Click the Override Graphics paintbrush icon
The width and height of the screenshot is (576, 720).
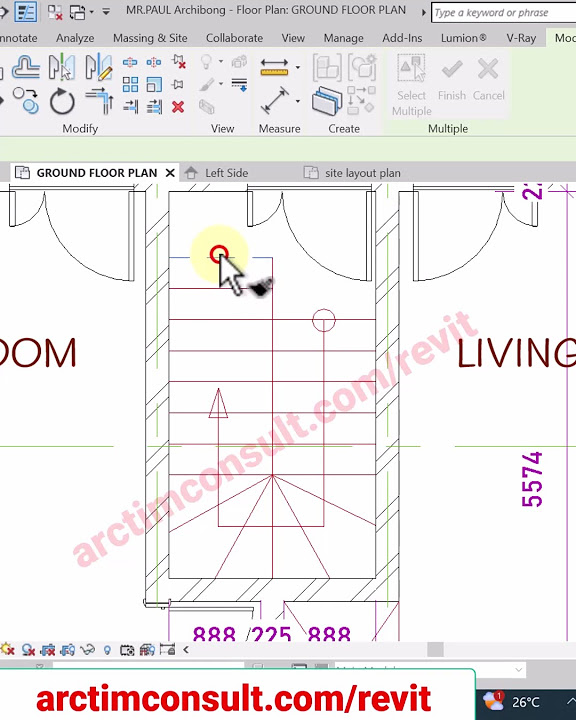207,84
